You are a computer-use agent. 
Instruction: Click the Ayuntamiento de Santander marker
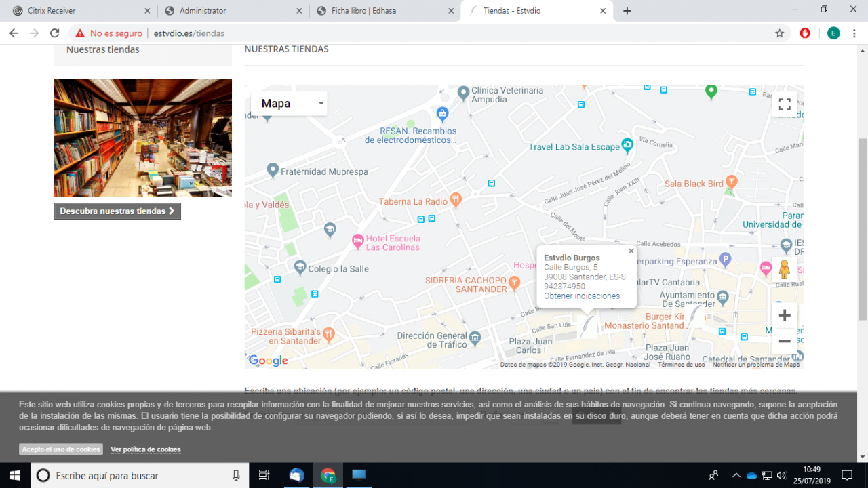click(x=723, y=297)
